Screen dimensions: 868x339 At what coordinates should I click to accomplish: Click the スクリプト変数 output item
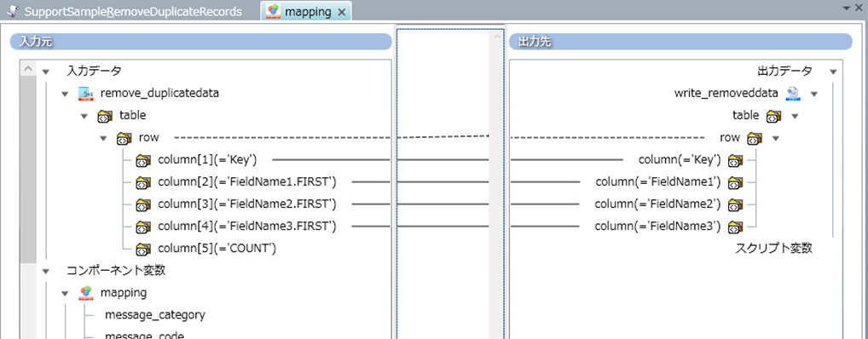pyautogui.click(x=773, y=249)
